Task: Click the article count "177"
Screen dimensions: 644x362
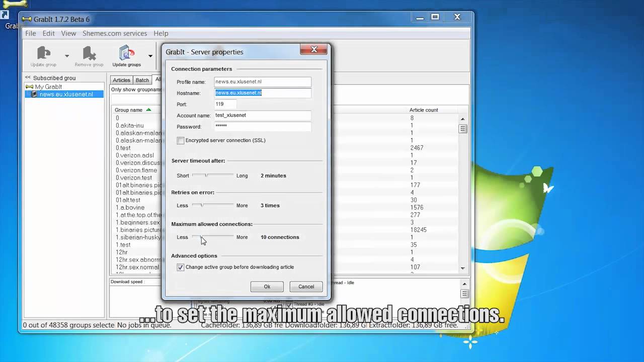Action: [415, 185]
